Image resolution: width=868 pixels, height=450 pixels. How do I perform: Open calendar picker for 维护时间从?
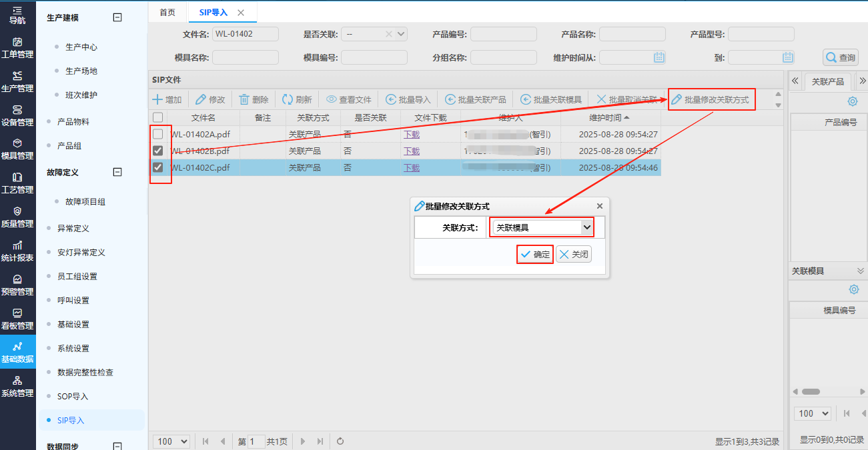(659, 57)
